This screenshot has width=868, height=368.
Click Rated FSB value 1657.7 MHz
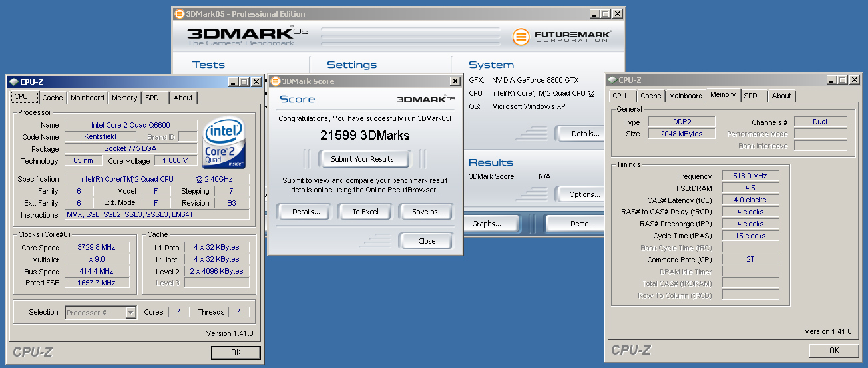click(x=97, y=283)
